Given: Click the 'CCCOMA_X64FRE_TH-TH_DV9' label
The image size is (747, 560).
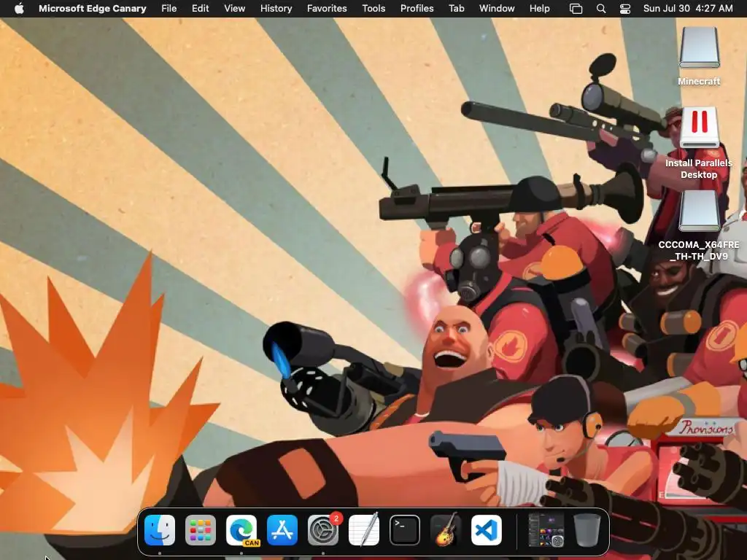Looking at the screenshot, I should click(x=699, y=251).
